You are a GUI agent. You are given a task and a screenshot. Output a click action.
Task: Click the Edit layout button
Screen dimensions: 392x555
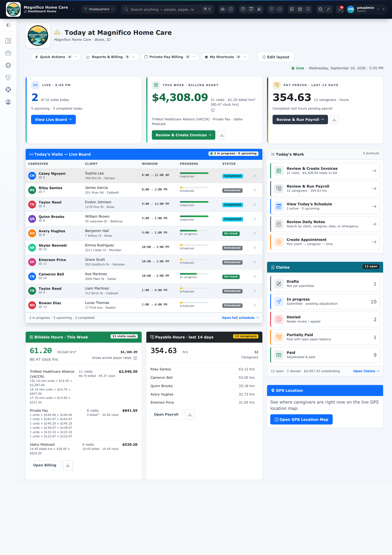click(x=276, y=57)
